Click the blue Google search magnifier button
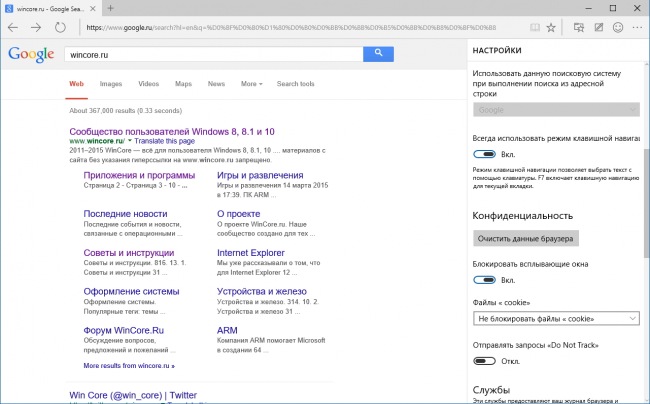The width and height of the screenshot is (650, 404). 378,54
